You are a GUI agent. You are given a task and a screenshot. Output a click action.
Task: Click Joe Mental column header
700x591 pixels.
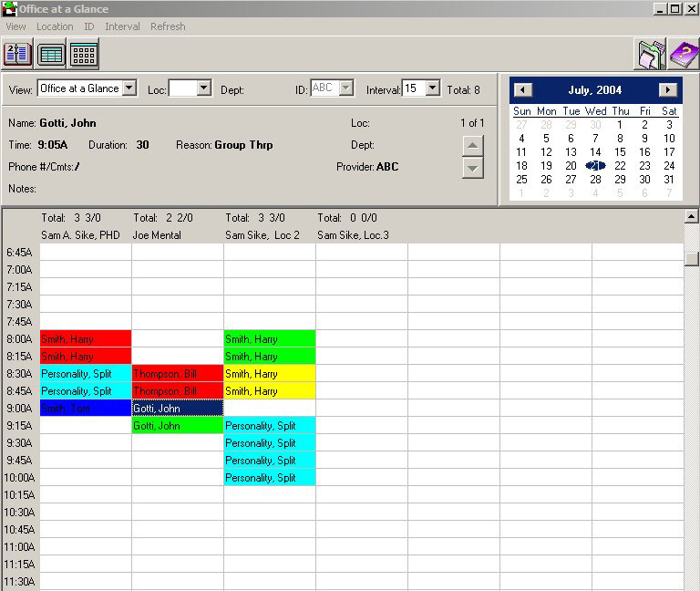[157, 235]
